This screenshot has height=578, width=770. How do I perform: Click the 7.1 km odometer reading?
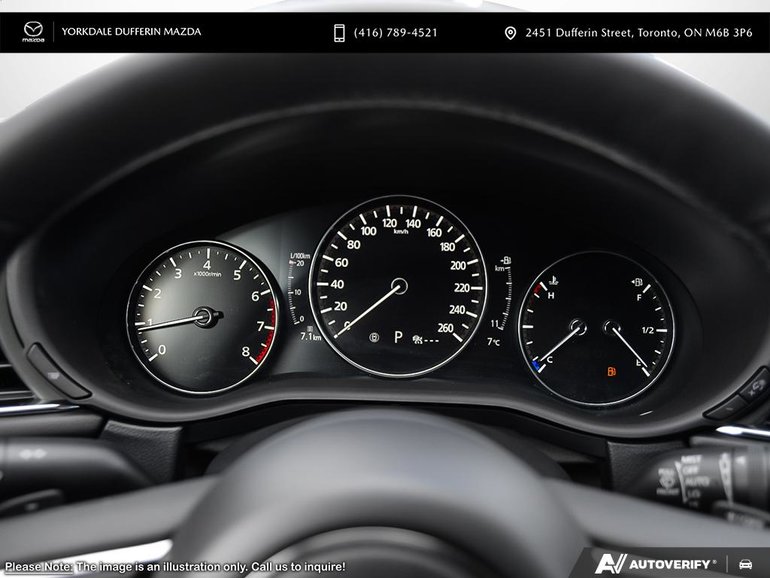(311, 337)
